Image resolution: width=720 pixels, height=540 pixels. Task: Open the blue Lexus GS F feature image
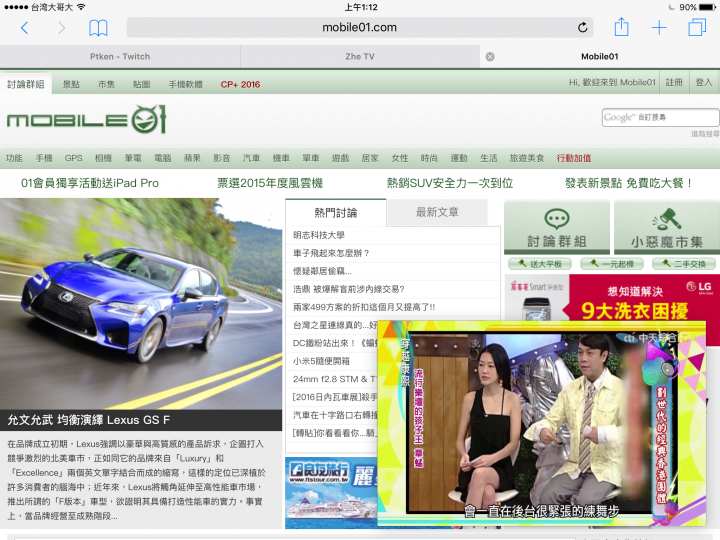tap(141, 304)
